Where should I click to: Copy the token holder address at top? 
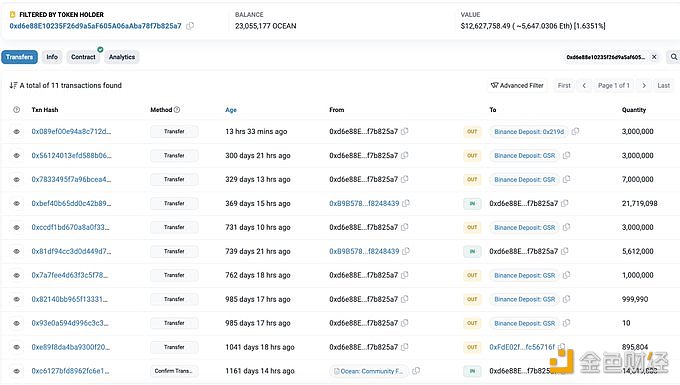click(190, 26)
